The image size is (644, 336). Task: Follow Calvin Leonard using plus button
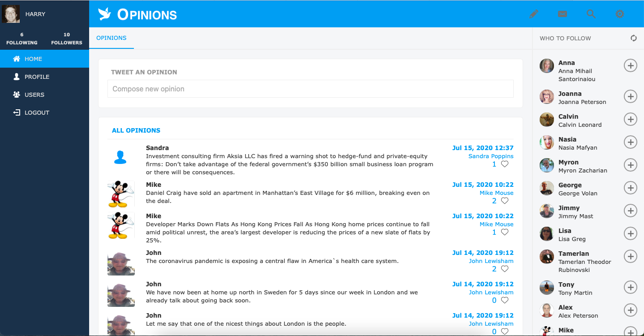(x=631, y=120)
